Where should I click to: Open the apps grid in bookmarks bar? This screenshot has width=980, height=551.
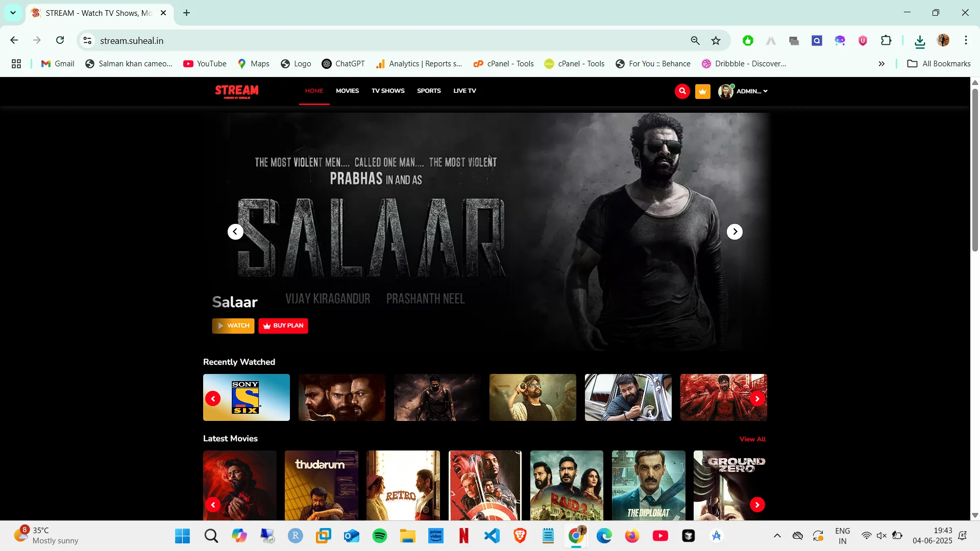click(16, 64)
